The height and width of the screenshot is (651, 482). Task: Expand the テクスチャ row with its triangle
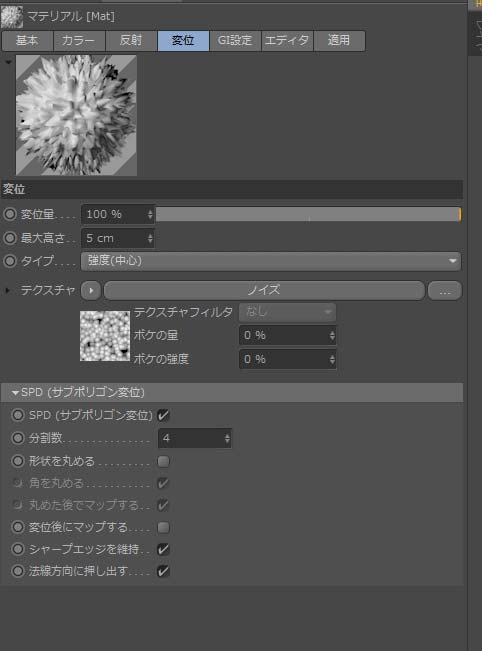coord(7,291)
